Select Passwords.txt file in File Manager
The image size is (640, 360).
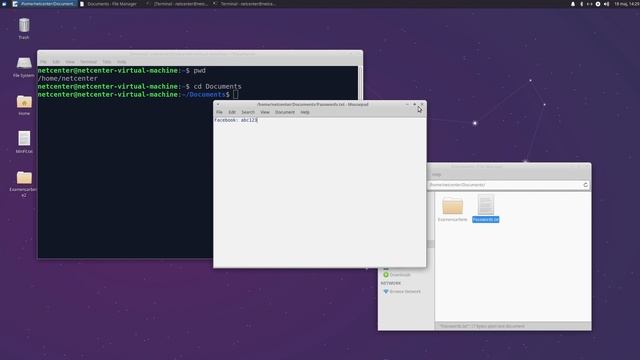[x=486, y=208]
